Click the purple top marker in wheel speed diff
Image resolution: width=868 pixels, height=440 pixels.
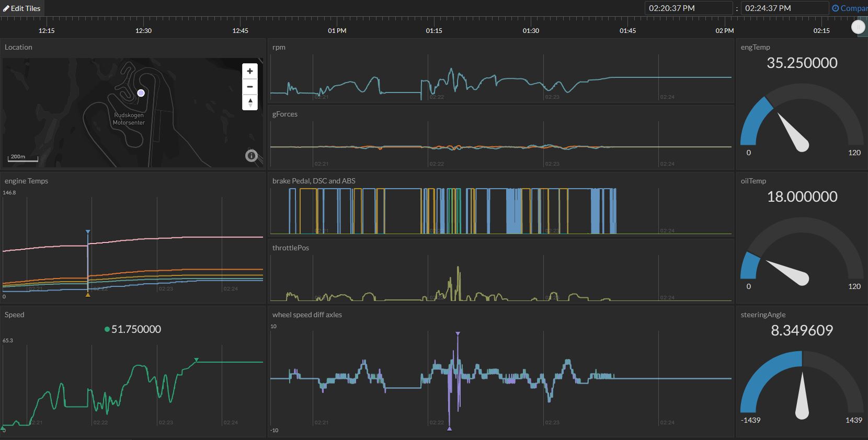(458, 333)
